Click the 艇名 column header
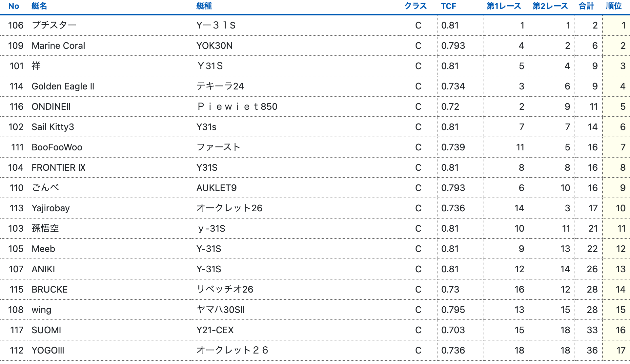Image resolution: width=630 pixels, height=364 pixels. (x=39, y=6)
